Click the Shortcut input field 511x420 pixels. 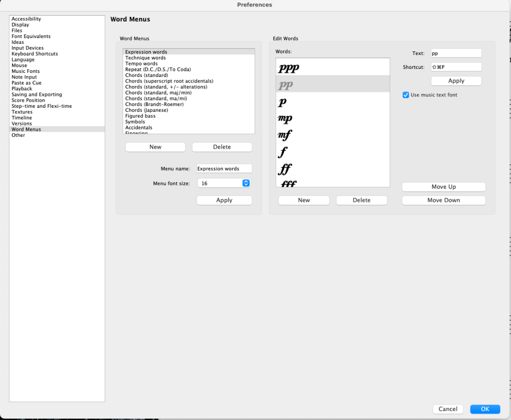pyautogui.click(x=456, y=67)
